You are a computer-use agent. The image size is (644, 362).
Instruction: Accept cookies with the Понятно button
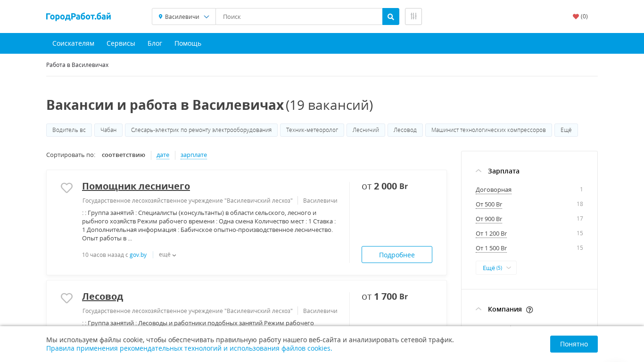[573, 344]
